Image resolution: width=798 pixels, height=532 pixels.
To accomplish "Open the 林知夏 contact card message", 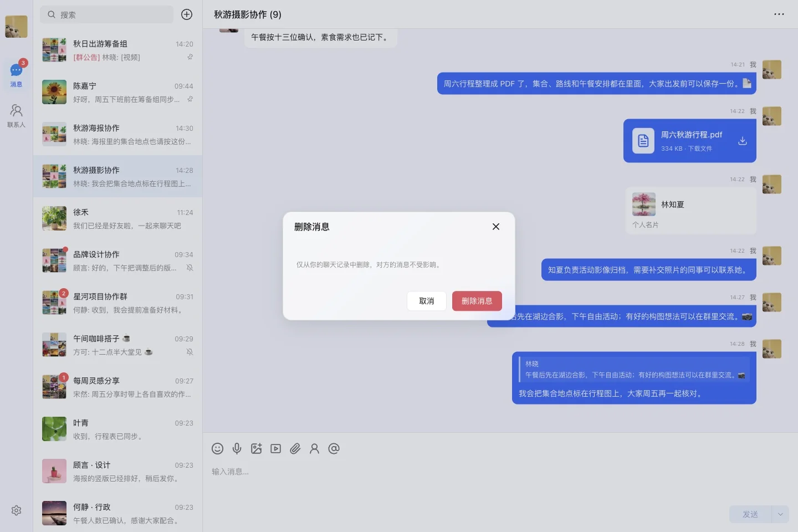I will (x=691, y=211).
